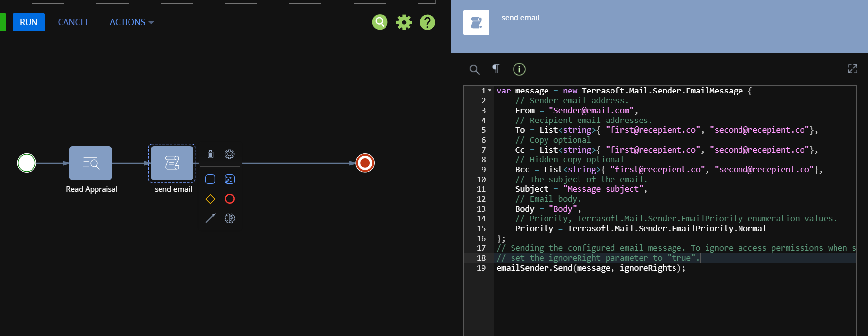Delete the element with the trash icon
This screenshot has width=868, height=336.
click(210, 154)
